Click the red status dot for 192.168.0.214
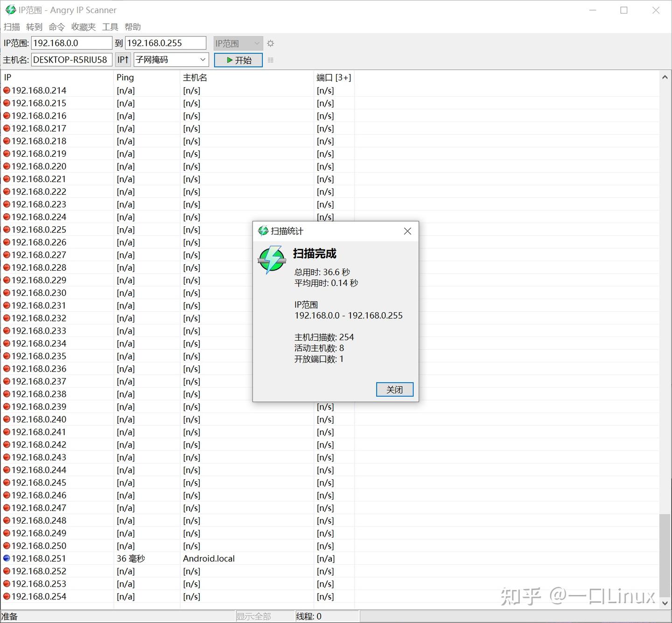 (7, 91)
